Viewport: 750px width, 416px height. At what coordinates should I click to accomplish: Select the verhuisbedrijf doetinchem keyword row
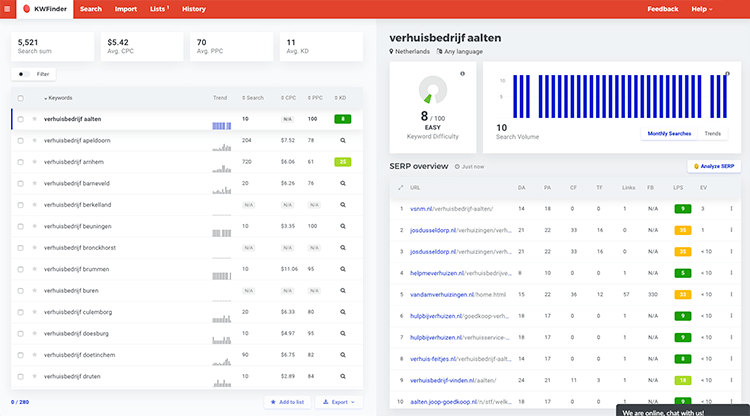[80, 354]
